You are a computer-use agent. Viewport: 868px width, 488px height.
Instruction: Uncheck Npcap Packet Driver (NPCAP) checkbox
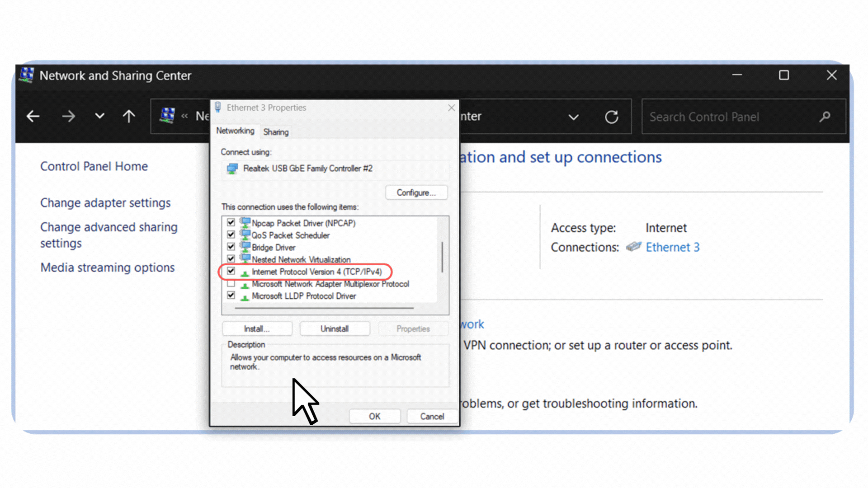[231, 222]
